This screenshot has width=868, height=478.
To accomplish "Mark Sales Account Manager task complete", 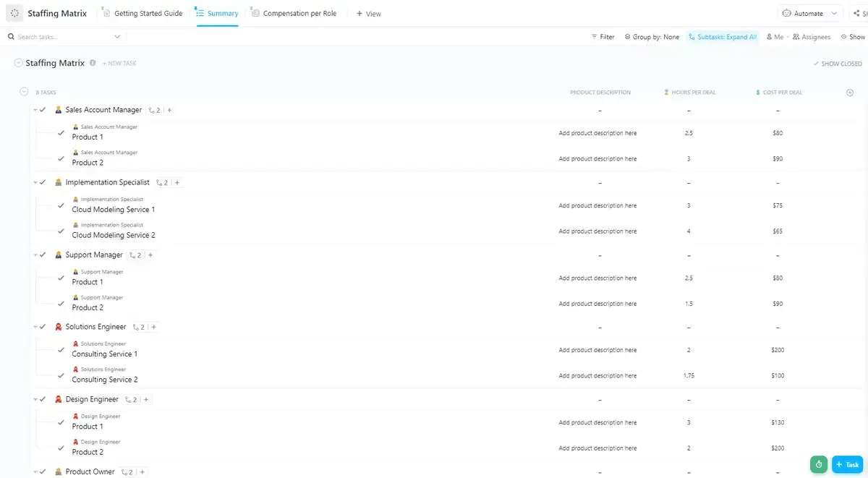I will [x=43, y=110].
